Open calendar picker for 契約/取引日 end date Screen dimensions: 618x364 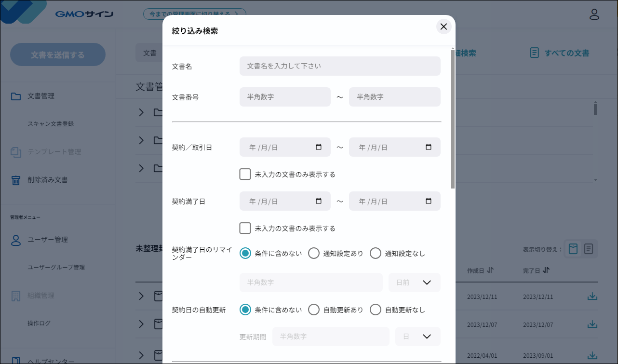coord(429,148)
